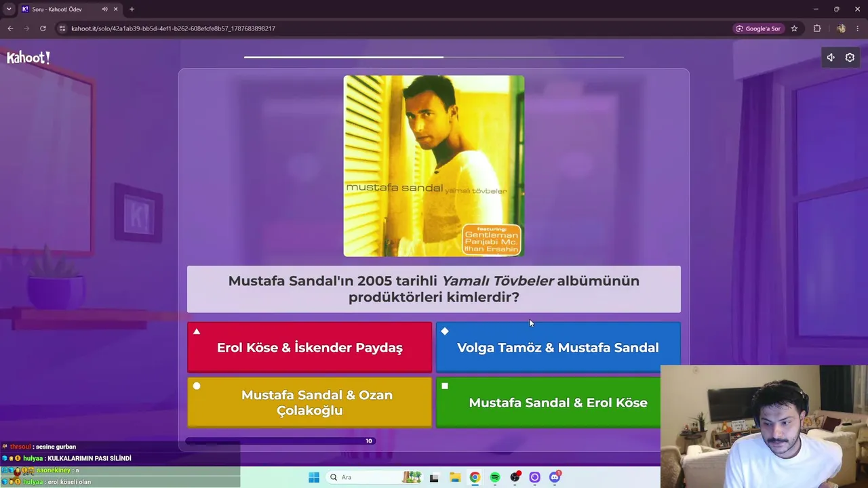868x488 pixels.
Task: Click the Google'a Sor lens button
Action: (758, 28)
